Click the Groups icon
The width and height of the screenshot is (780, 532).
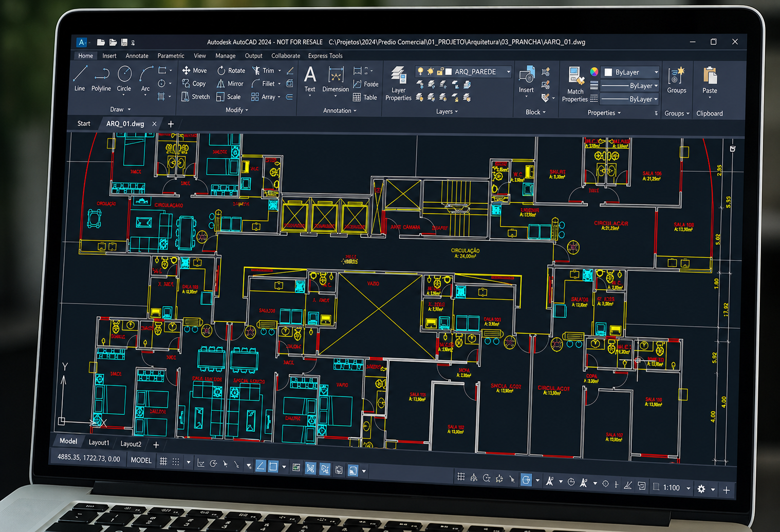[676, 75]
